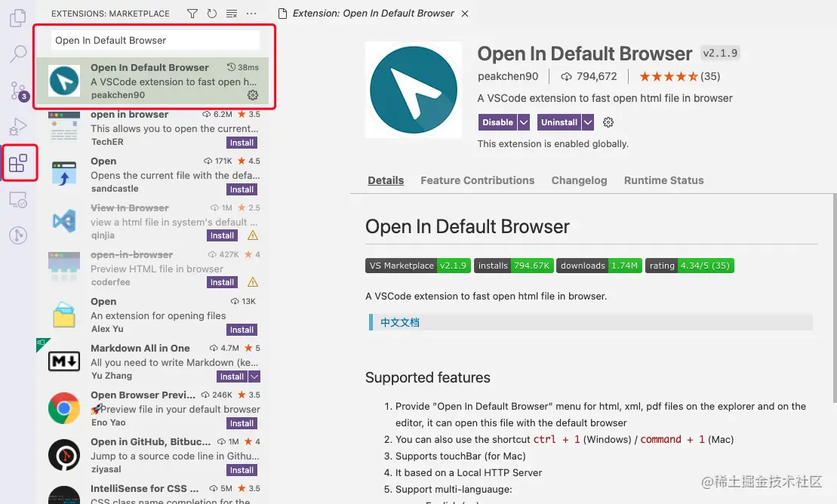Click the details pane vertical scrollbar
This screenshot has width=837, height=504.
pyautogui.click(x=834, y=298)
